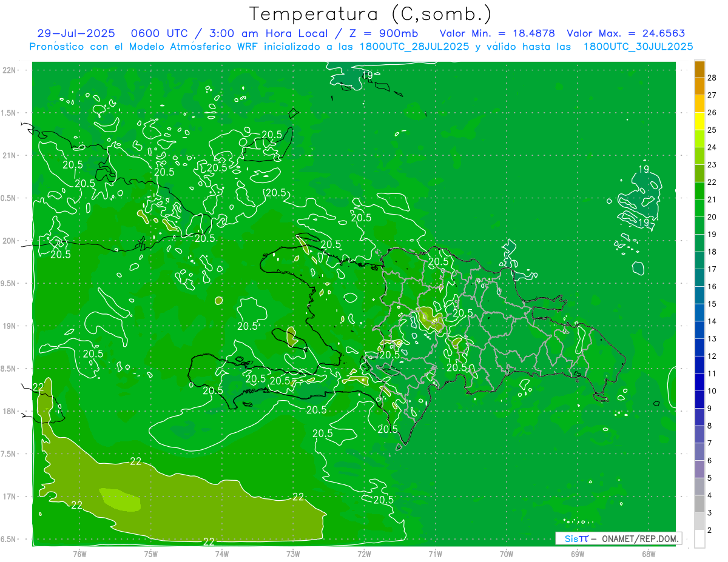728x562 pixels.
Task: Pick the lime legend swatch between 24 and 25
Action: [x=699, y=138]
